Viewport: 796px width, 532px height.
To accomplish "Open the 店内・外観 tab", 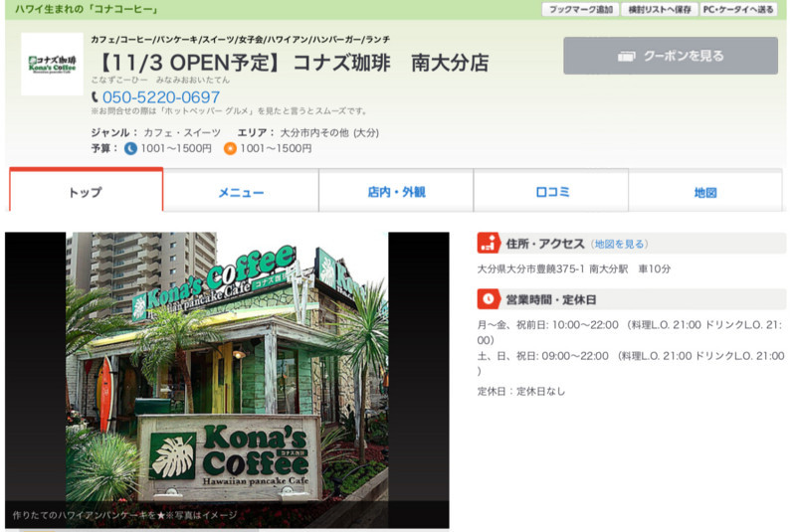I will coord(396,191).
